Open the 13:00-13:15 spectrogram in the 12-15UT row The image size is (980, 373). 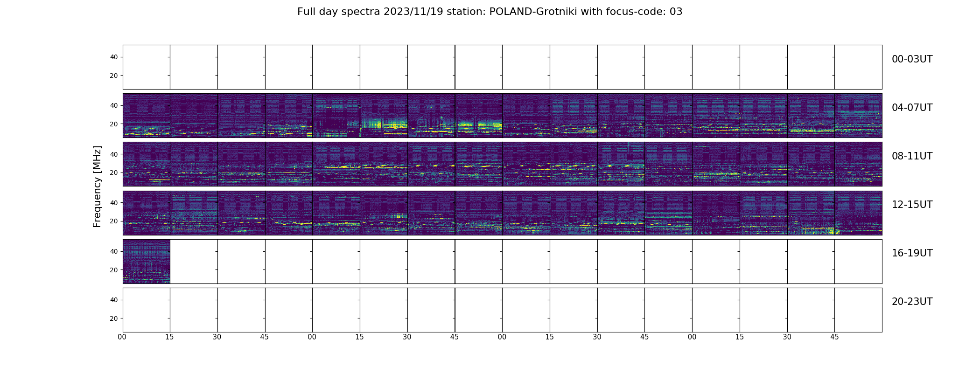click(336, 213)
